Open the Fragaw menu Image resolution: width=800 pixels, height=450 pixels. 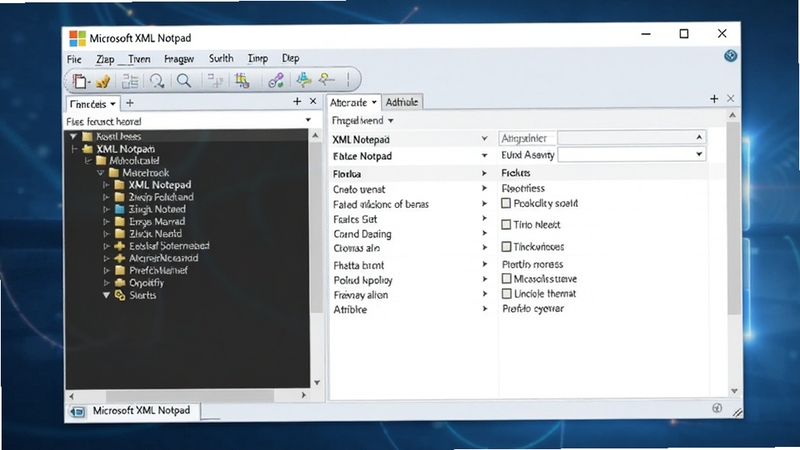tap(179, 59)
